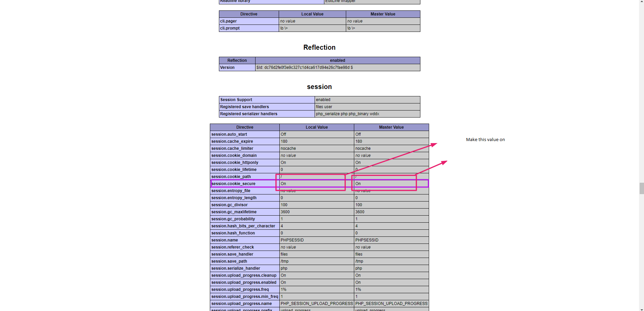
Task: Click the master value 'On' for session.cookie_secure
Action: click(x=358, y=184)
